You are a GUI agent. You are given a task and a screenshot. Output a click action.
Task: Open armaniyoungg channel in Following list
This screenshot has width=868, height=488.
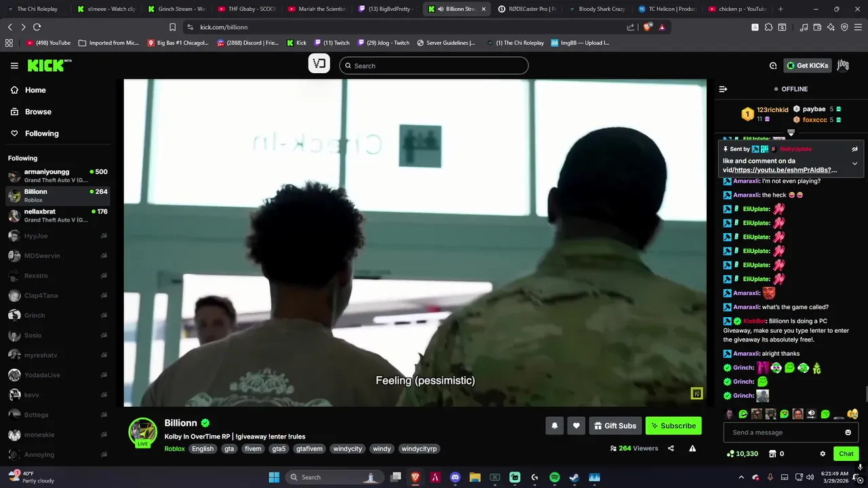58,176
